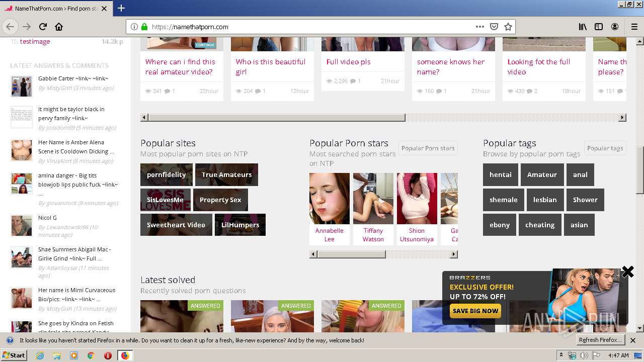Select the ebony tag

[500, 225]
